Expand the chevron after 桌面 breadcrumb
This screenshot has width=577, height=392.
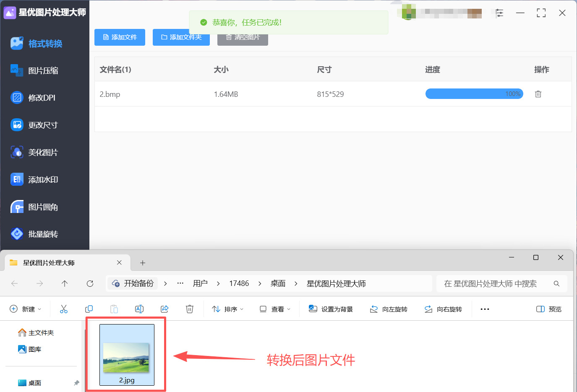pos(296,283)
